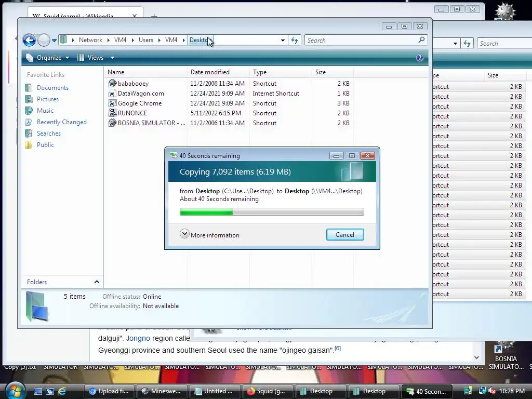532x399 pixels.
Task: Click the Documents sidebar icon
Action: tap(29, 87)
